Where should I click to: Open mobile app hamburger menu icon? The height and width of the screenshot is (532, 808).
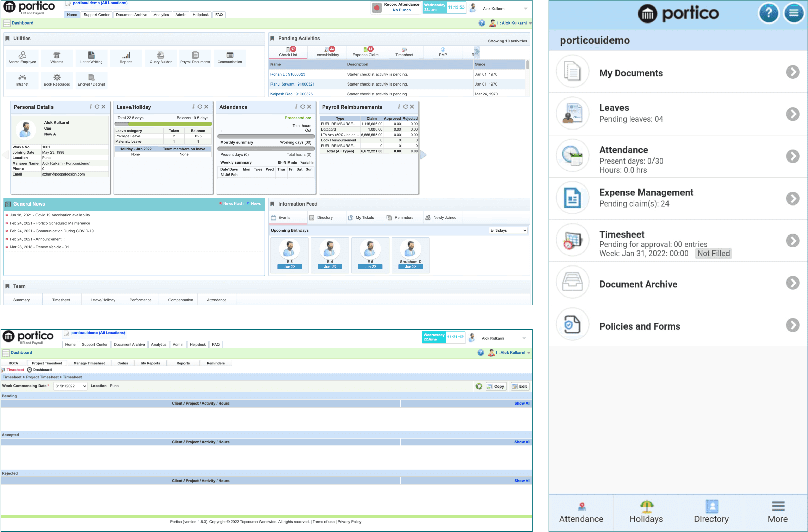point(794,13)
